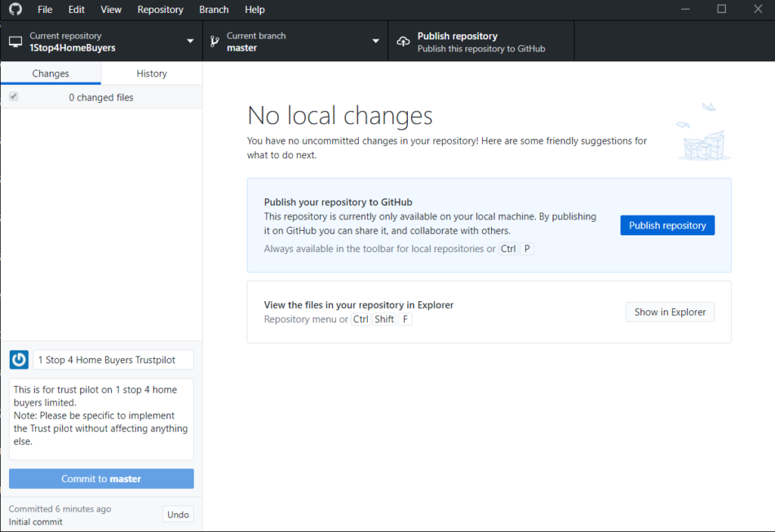Image resolution: width=775 pixels, height=532 pixels.
Task: Open the View menu
Action: [x=111, y=9]
